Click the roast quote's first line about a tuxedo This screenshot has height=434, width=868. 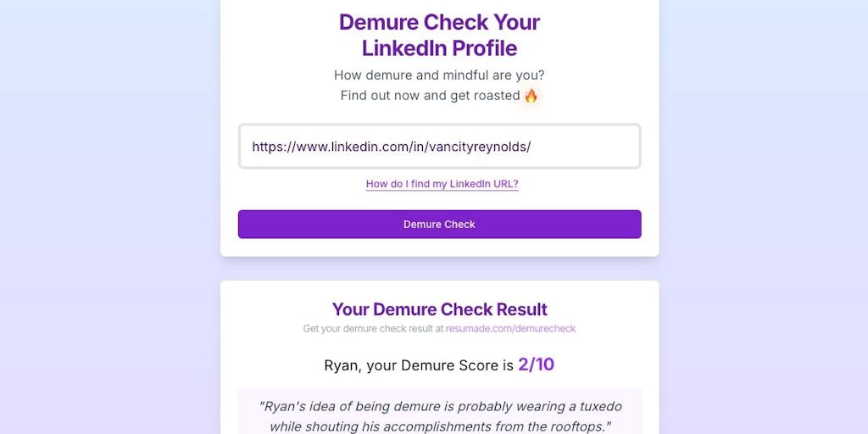click(439, 406)
